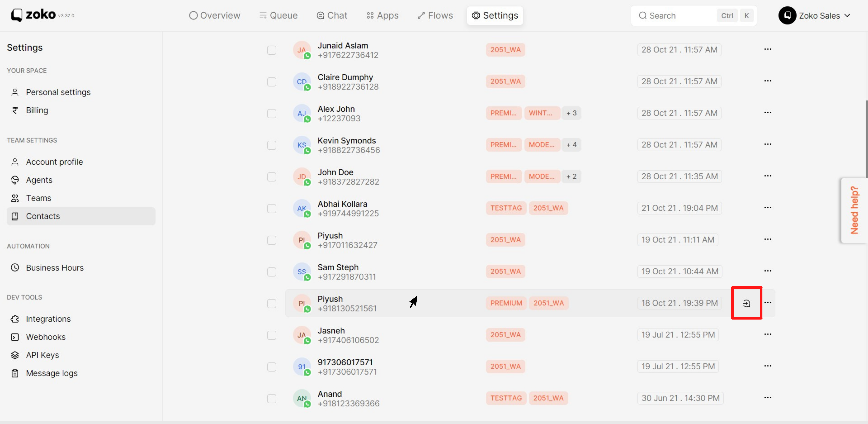Click Kevin Symonds' KS avatar
This screenshot has width=868, height=424.
pos(302,145)
